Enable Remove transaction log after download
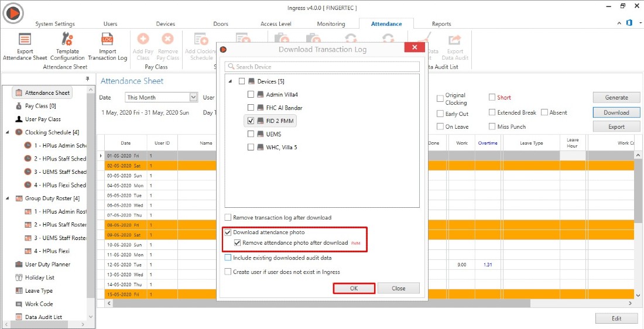The image size is (644, 329). pyautogui.click(x=228, y=217)
